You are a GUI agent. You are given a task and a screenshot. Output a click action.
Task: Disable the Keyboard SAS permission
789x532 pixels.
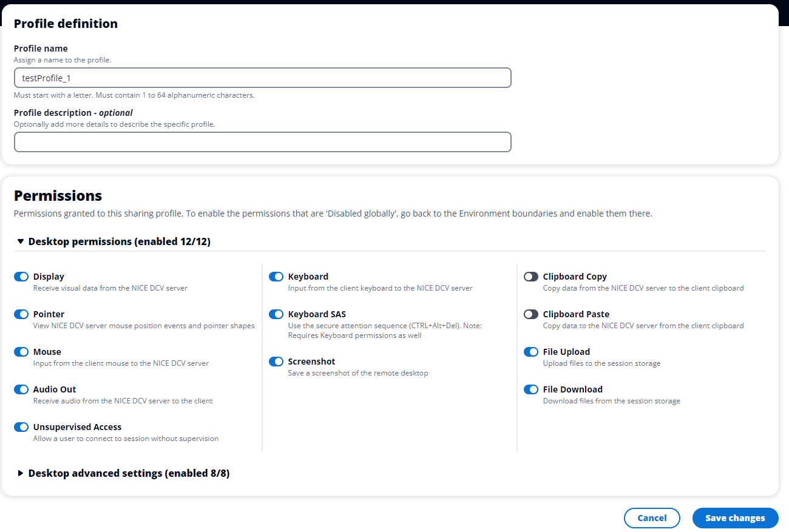tap(276, 314)
